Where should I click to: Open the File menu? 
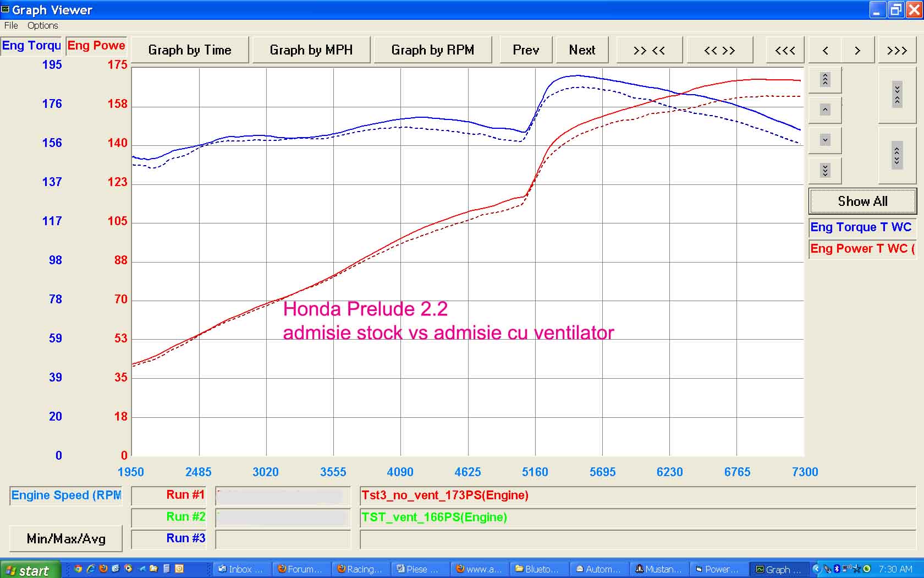[x=11, y=25]
